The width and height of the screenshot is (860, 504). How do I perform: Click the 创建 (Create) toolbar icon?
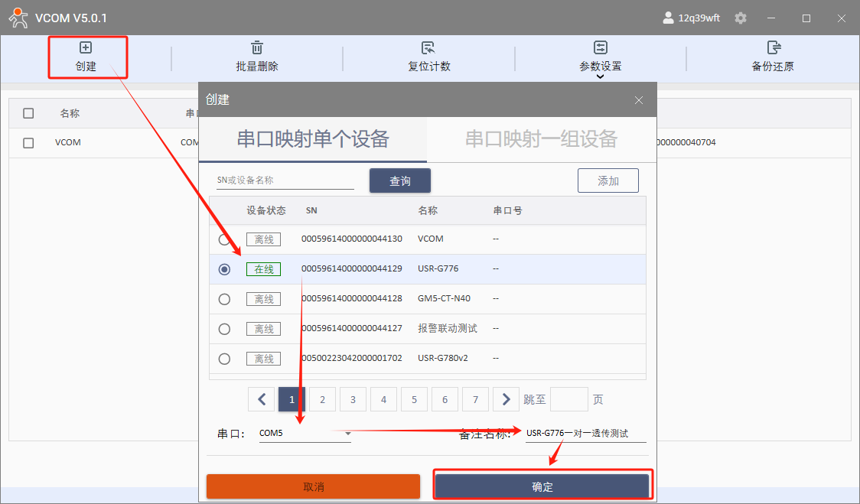pyautogui.click(x=86, y=48)
